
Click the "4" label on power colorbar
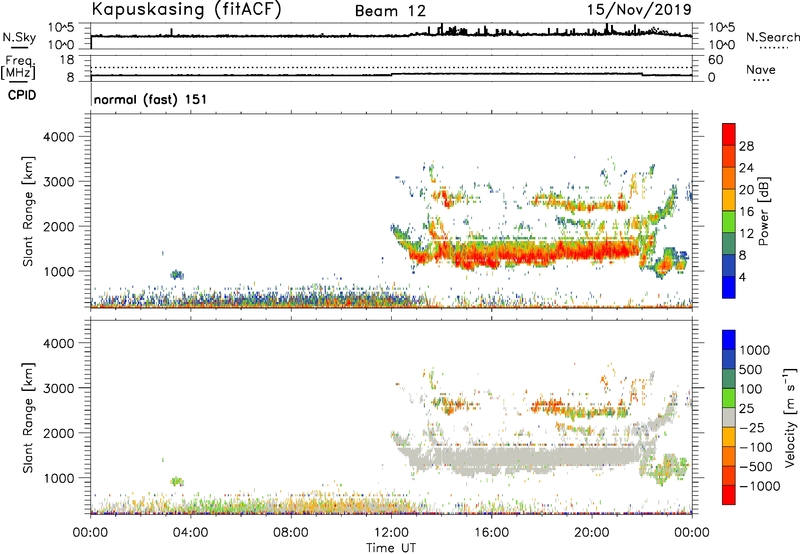pos(742,278)
